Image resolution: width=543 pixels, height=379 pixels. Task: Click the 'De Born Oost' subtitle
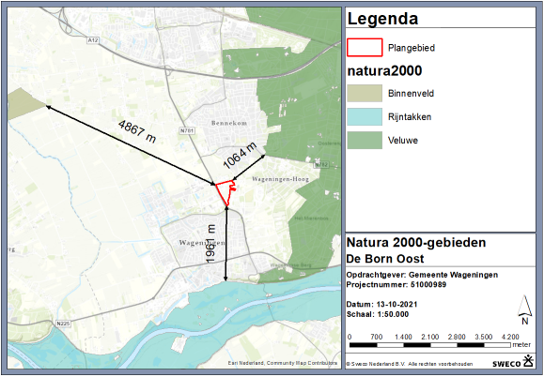point(385,259)
